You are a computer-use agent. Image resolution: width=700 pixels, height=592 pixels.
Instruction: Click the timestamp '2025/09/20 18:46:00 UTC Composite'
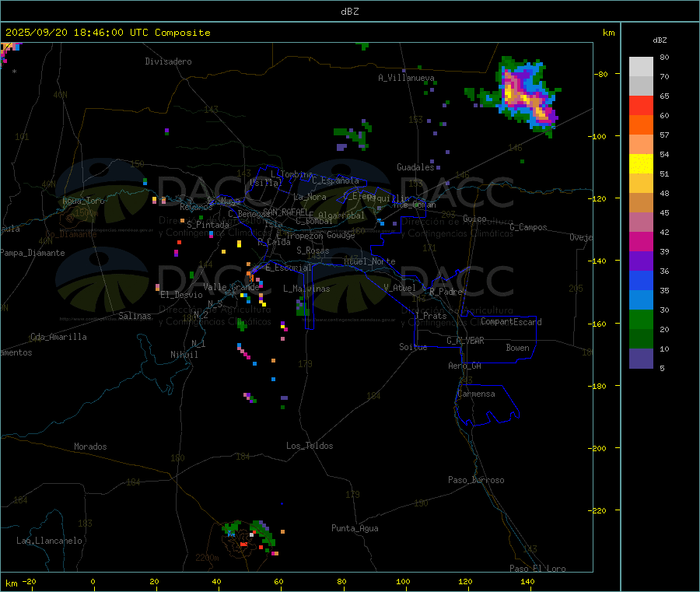click(107, 33)
